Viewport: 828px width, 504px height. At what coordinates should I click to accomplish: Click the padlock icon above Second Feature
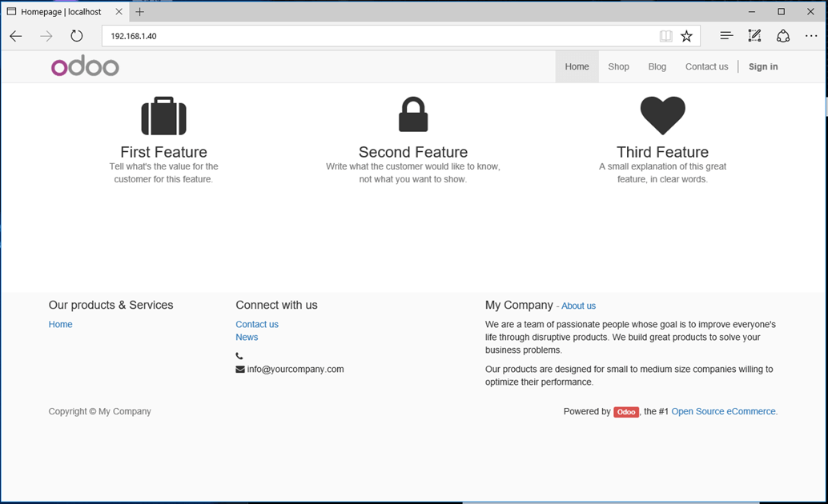point(413,114)
